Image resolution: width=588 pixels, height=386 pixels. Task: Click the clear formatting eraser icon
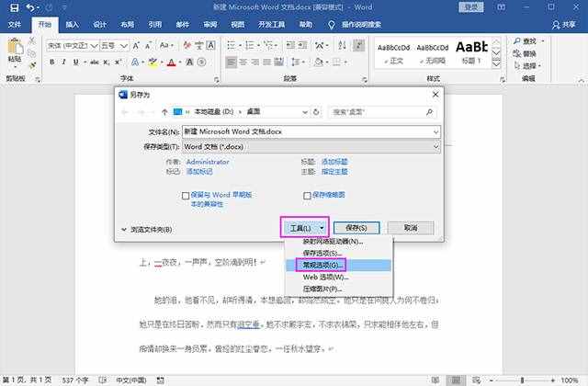click(x=187, y=46)
